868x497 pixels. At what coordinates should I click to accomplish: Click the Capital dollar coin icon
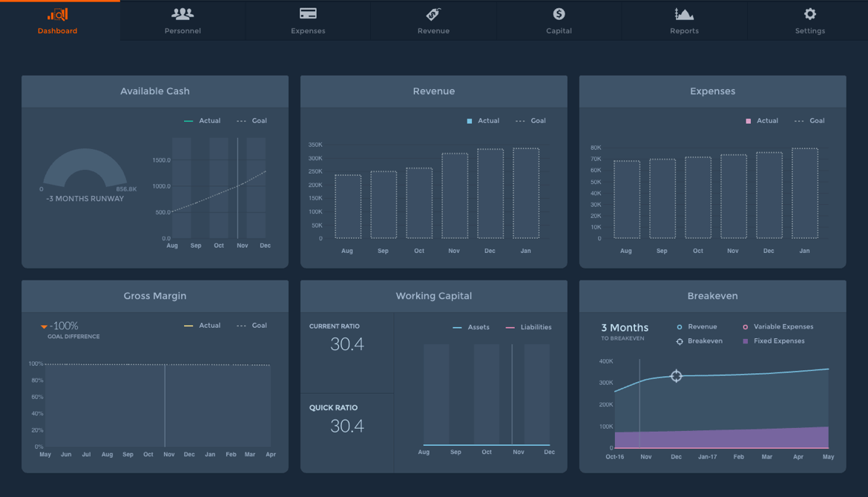click(x=559, y=14)
